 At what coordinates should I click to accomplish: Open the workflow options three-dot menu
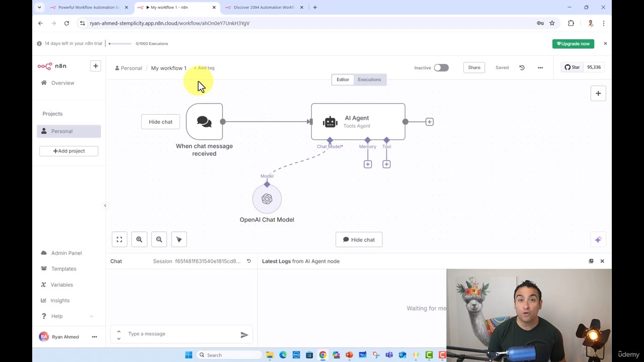[x=540, y=67]
